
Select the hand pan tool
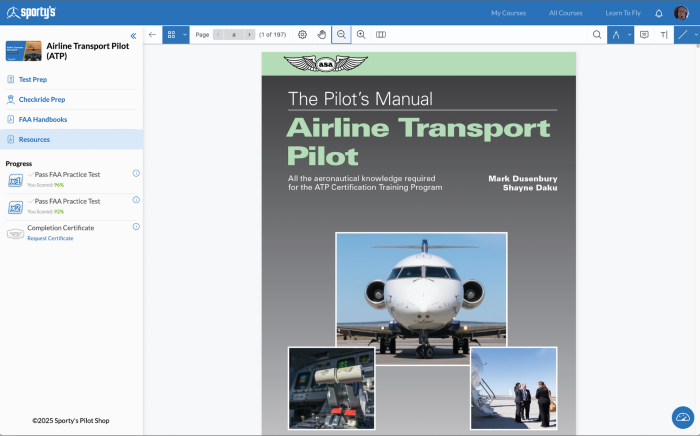(x=322, y=34)
